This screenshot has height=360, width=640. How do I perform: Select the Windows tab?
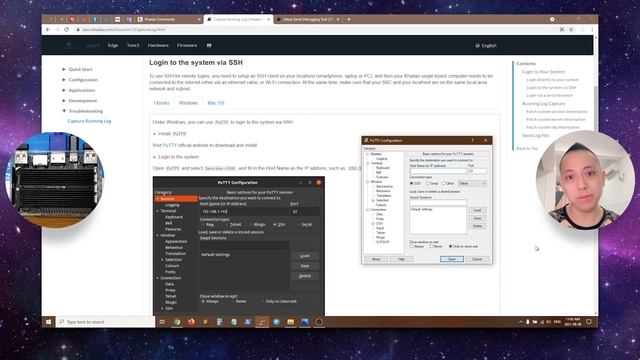pos(188,103)
